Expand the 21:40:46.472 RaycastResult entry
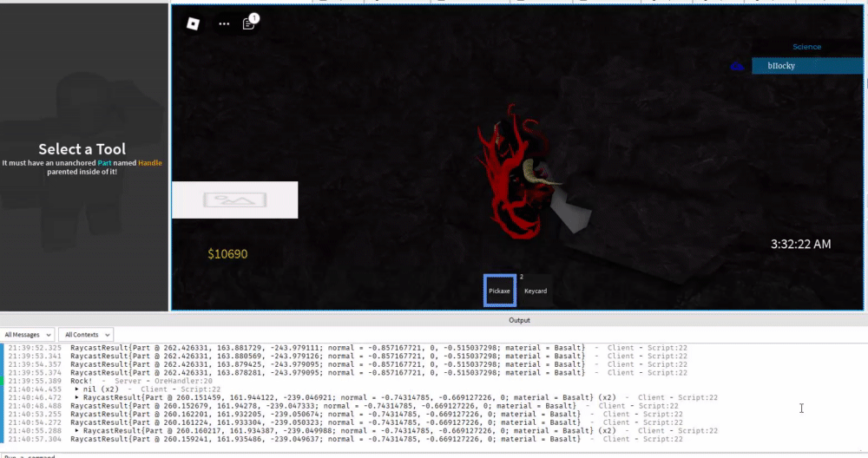The image size is (868, 458). point(77,397)
